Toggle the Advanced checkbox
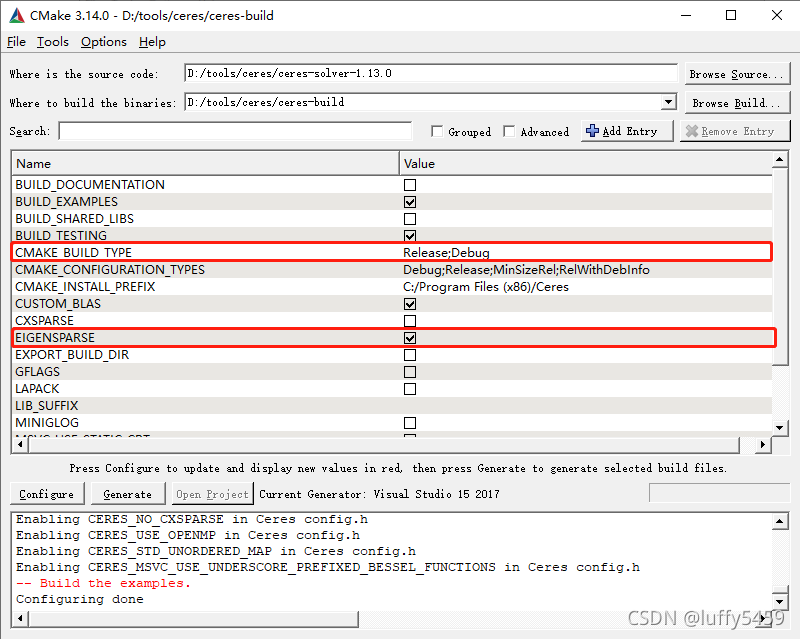Screen dimensions: 800x639 [x=509, y=132]
